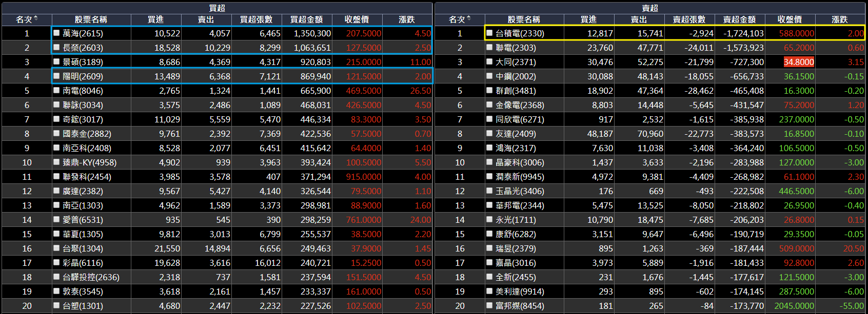Sort by 漲跌 in 賣超 table
This screenshot has width=868, height=314.
click(840, 19)
